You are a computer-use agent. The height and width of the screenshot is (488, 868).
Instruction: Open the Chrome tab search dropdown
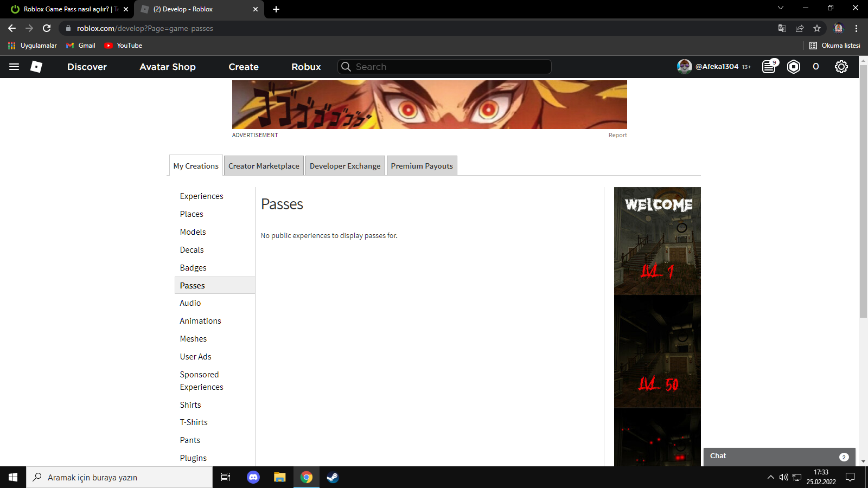click(781, 8)
